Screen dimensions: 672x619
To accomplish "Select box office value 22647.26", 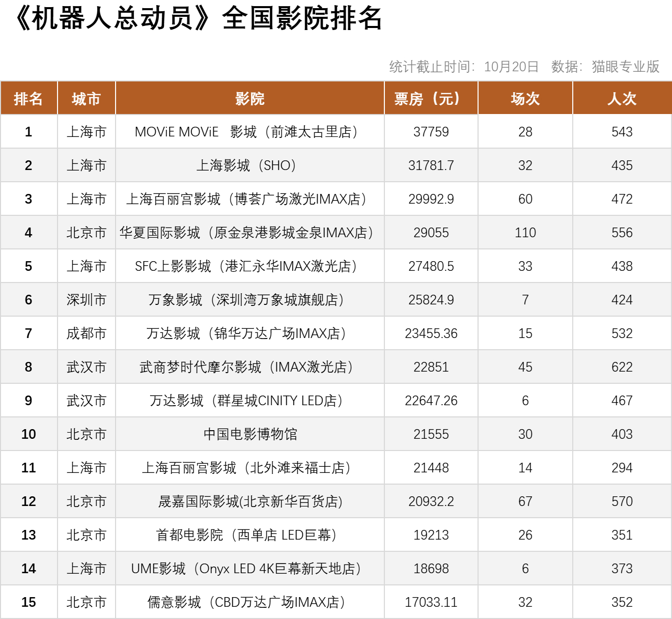I will 431,401.
